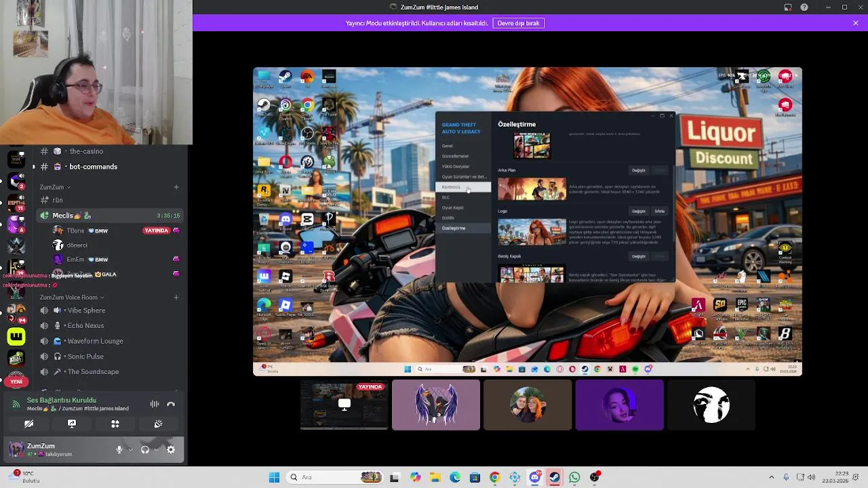Join the Sonic Pulse voice channel
The width and height of the screenshot is (868, 488).
(x=108, y=357)
